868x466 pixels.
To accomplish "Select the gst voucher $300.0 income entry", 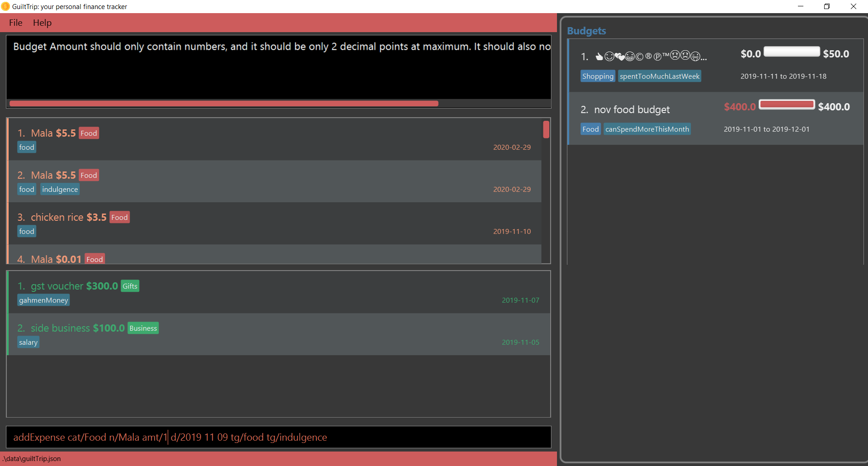I will [x=279, y=292].
